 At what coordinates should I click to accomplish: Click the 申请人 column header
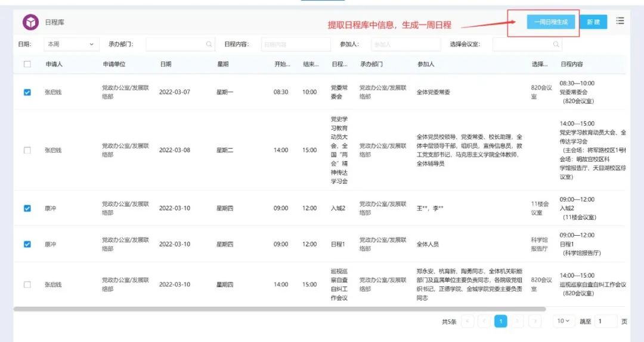click(54, 64)
